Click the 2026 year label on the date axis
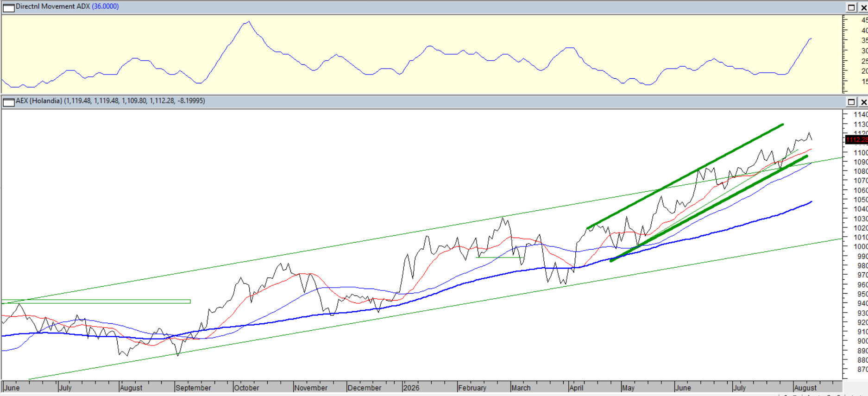This screenshot has width=868, height=396. click(x=411, y=388)
